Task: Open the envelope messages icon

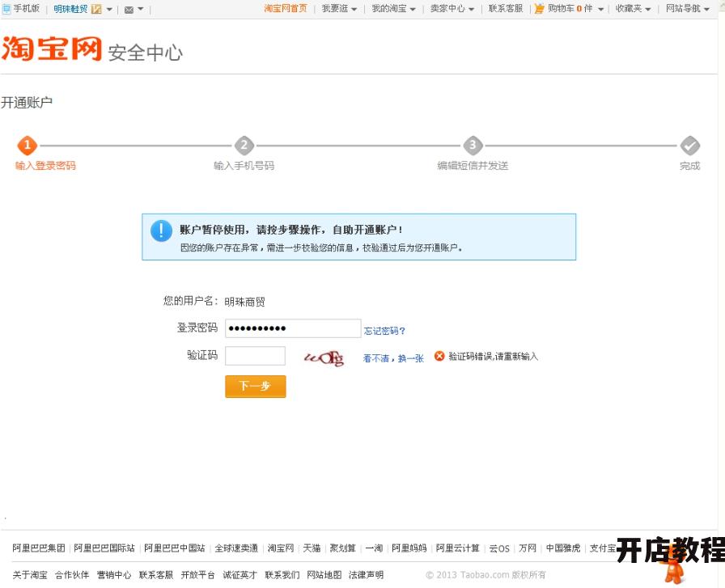Action: (x=129, y=9)
